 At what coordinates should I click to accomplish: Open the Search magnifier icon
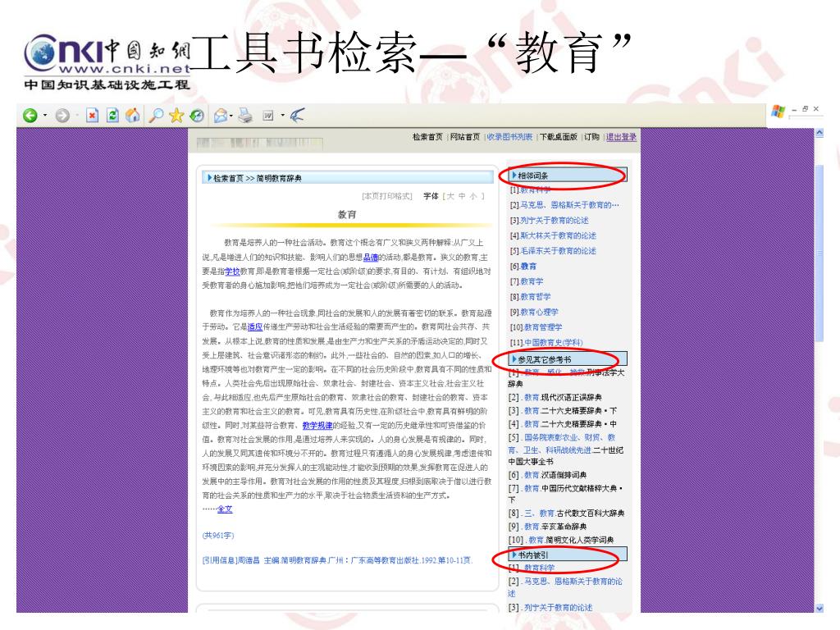(156, 115)
